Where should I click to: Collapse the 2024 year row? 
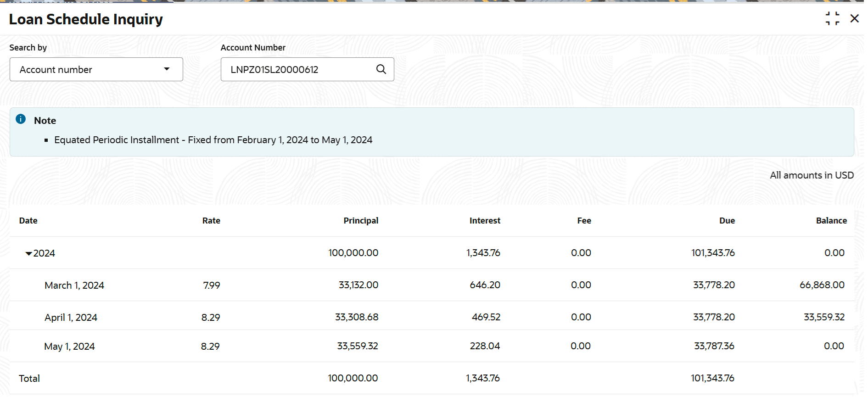tap(28, 253)
